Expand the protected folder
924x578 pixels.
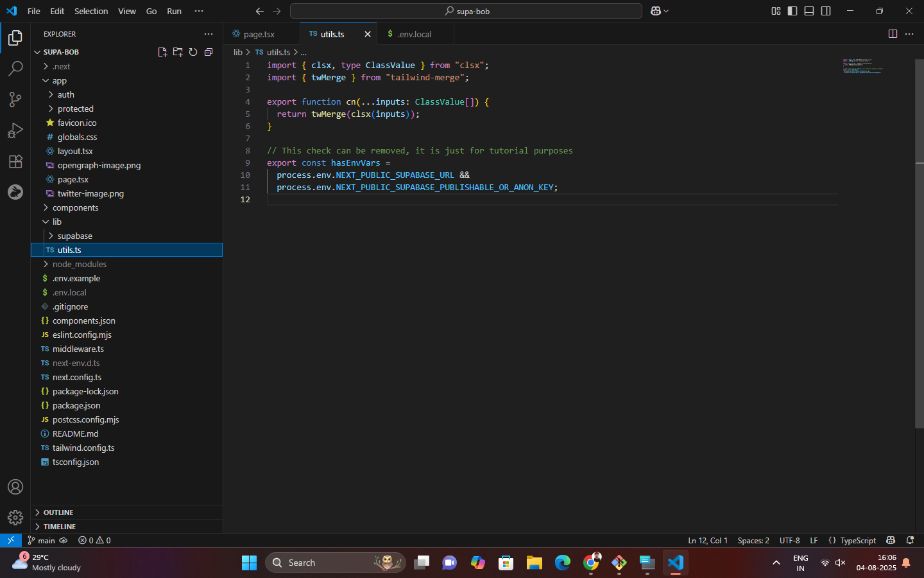[x=126, y=109]
